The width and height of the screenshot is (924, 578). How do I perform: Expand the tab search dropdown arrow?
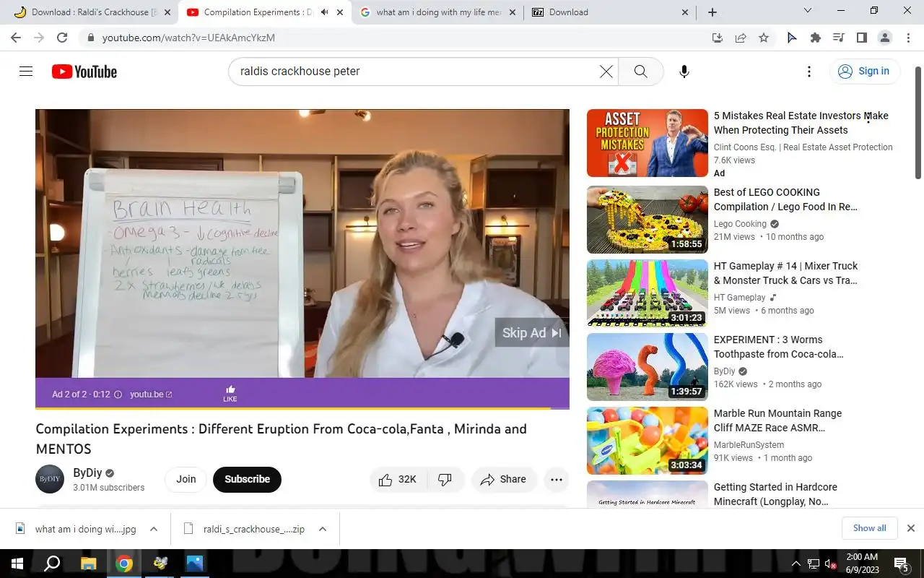(x=808, y=11)
